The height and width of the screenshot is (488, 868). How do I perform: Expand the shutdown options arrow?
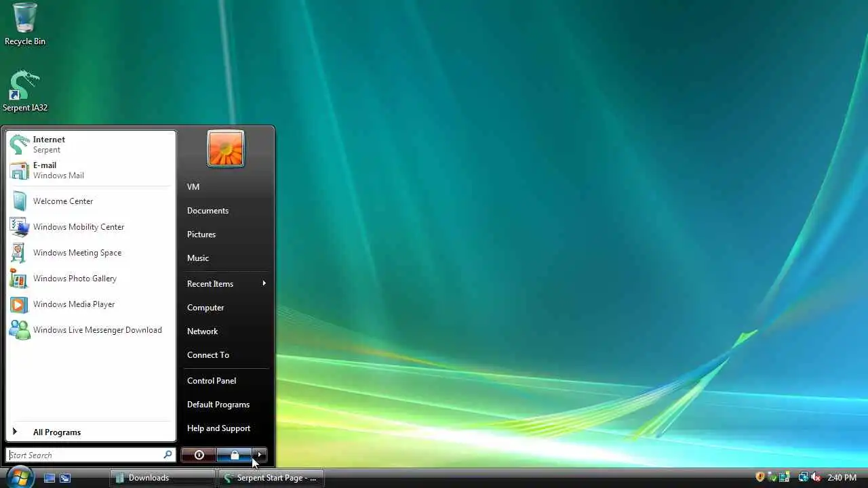pos(260,455)
